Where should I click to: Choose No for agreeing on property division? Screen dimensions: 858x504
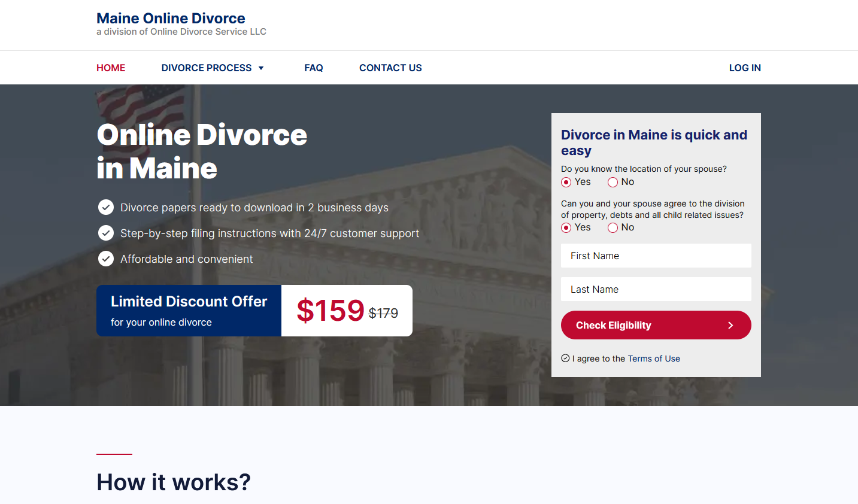coord(613,227)
